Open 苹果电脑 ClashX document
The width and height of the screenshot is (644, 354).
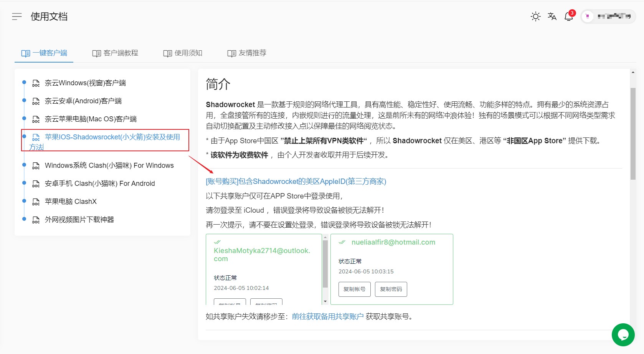(71, 202)
